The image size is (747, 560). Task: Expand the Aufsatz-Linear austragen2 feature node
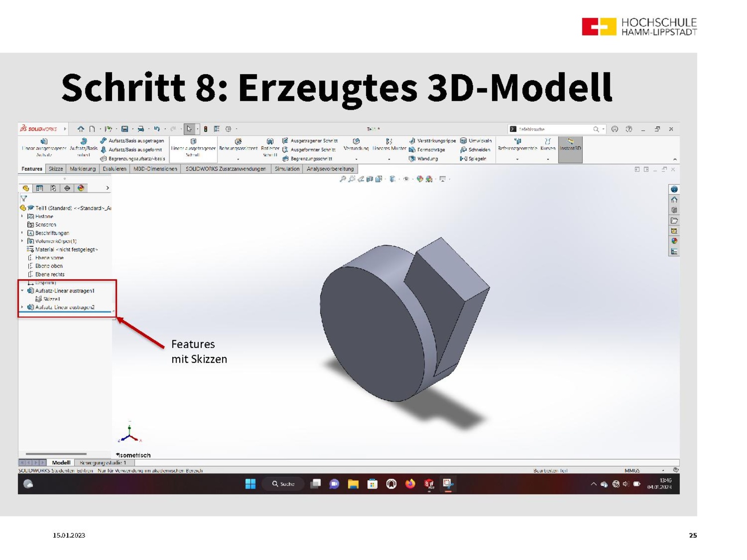(x=22, y=307)
